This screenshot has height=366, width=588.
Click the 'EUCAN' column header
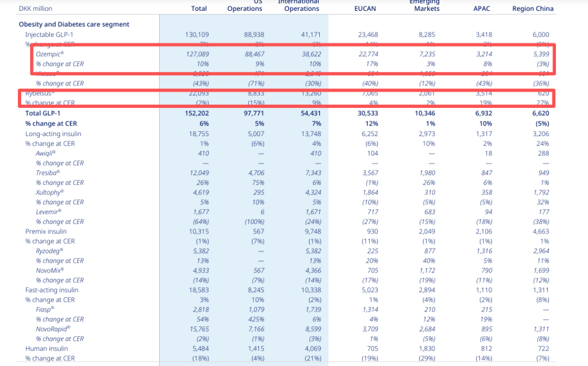[x=365, y=9]
